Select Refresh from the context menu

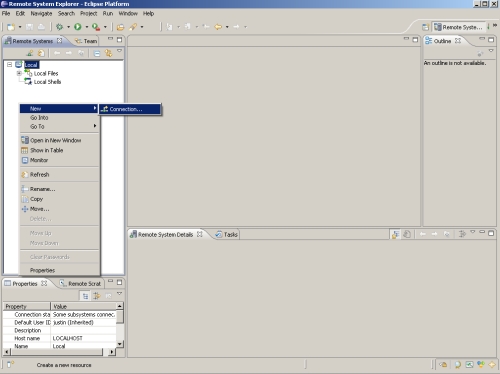pyautogui.click(x=60, y=175)
